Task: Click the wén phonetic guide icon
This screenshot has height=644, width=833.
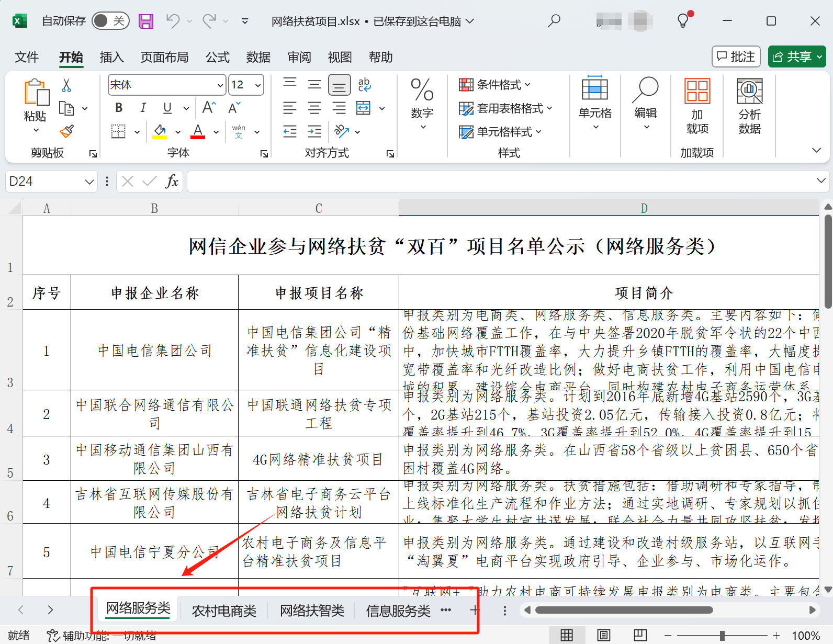Action: (239, 131)
